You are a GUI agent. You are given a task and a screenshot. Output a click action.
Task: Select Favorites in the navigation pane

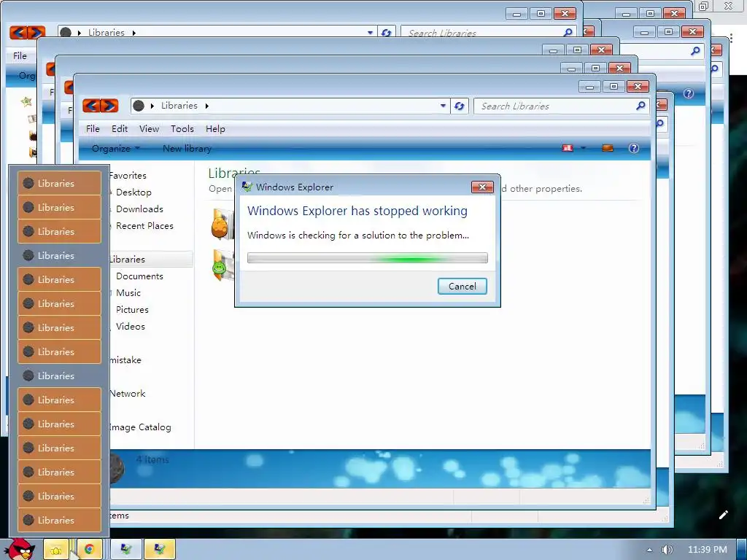click(x=127, y=175)
